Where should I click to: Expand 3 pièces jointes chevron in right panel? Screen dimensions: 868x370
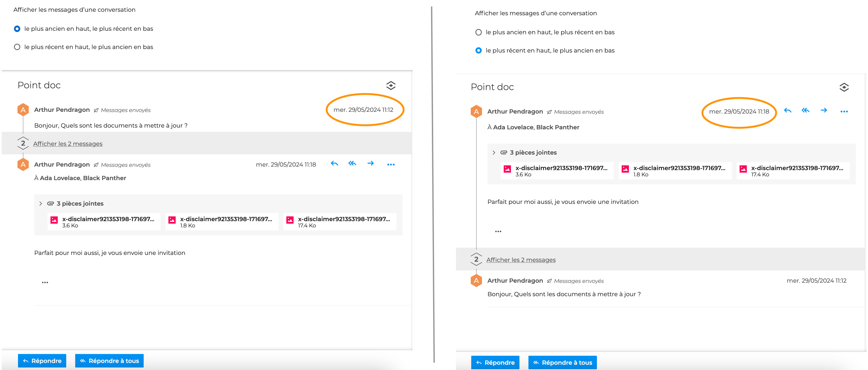pos(494,152)
